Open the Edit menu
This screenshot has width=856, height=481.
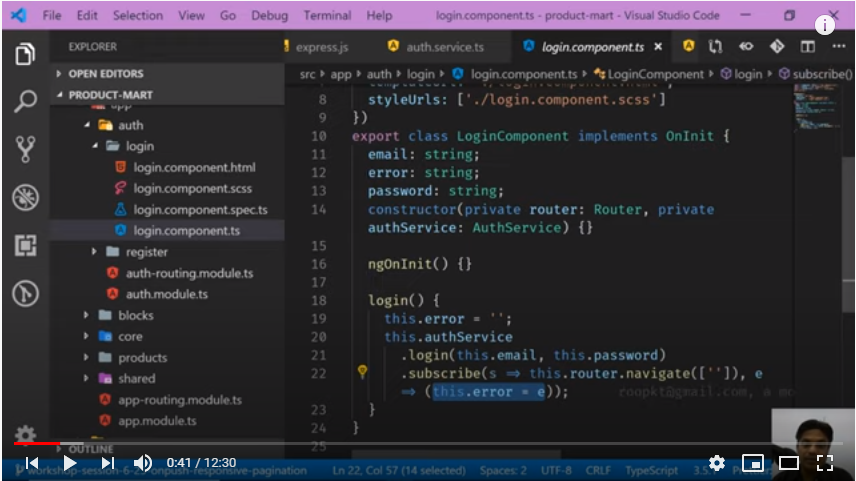click(x=87, y=15)
